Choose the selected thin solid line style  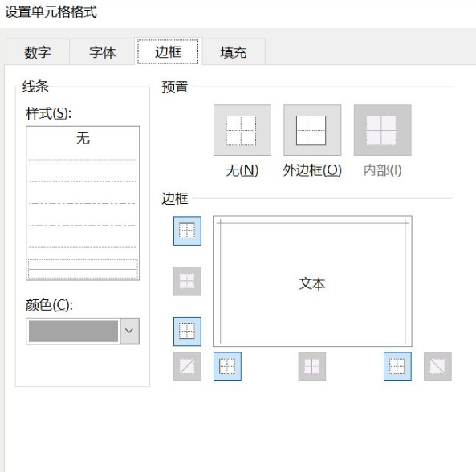point(83,269)
